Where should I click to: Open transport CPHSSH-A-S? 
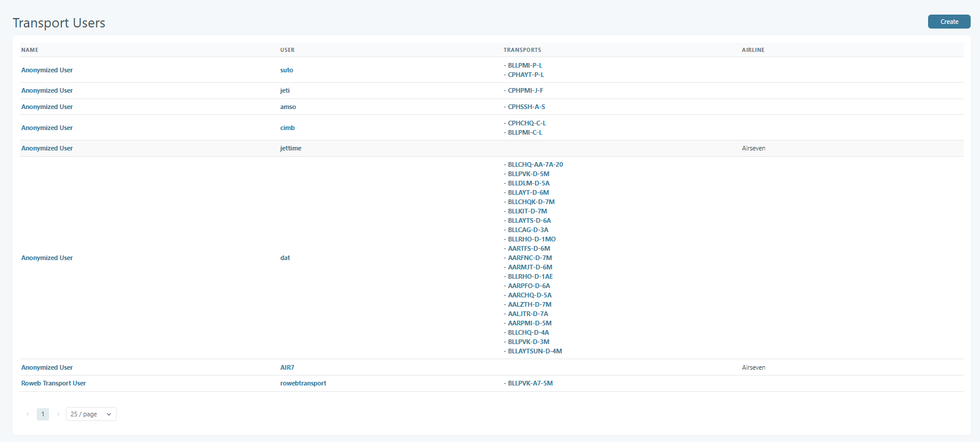coord(526,107)
